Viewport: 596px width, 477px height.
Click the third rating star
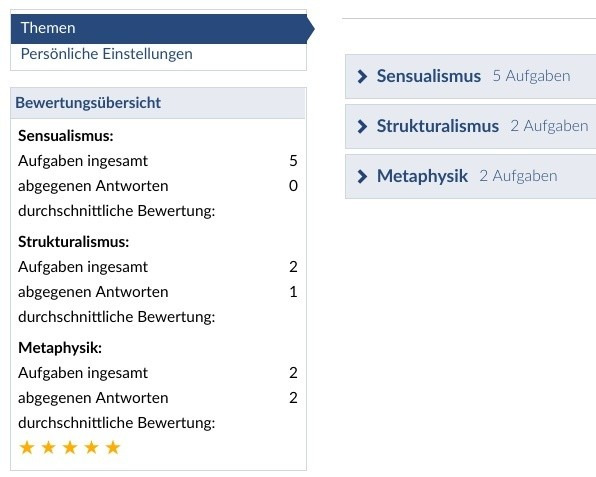(x=70, y=447)
